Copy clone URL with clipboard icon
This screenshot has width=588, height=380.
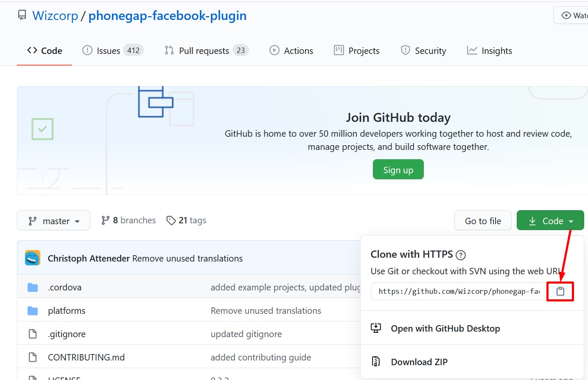560,291
